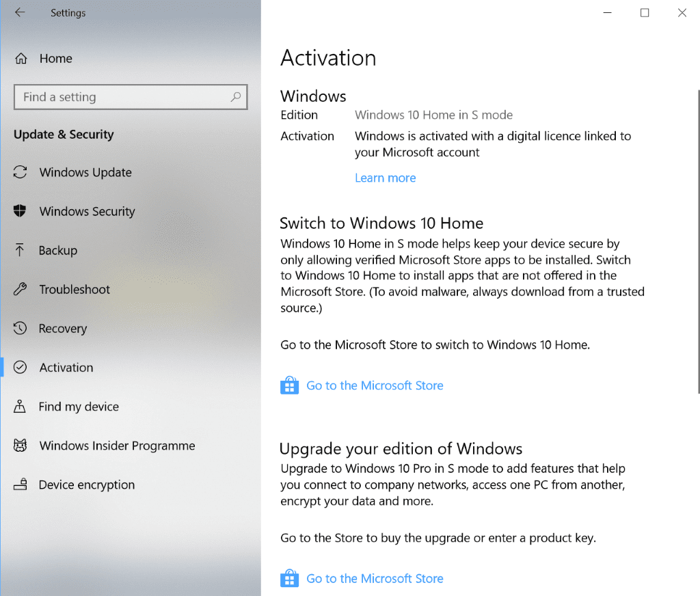The image size is (700, 596).
Task: Go to the Microsoft Store to buy upgrade
Action: coord(375,578)
